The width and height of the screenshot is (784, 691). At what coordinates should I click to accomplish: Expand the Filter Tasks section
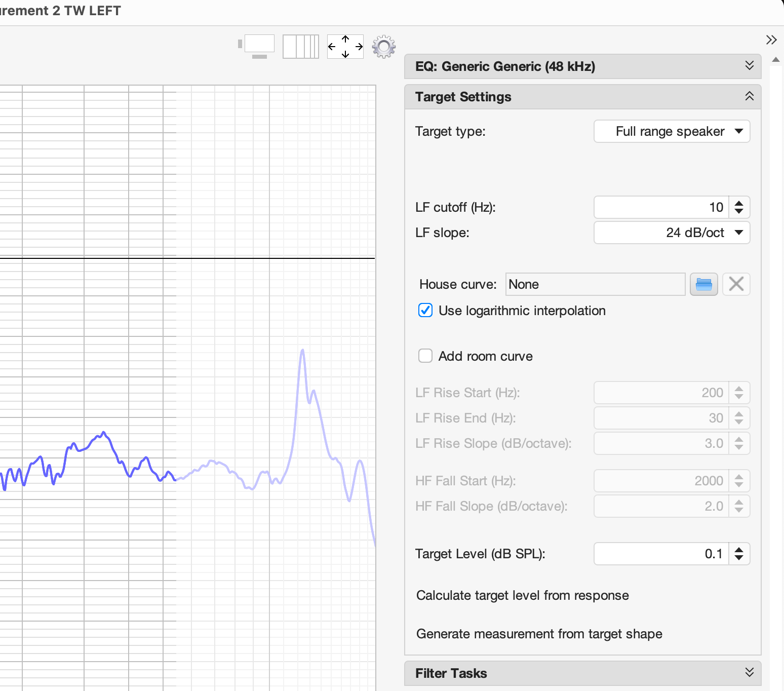tap(749, 673)
